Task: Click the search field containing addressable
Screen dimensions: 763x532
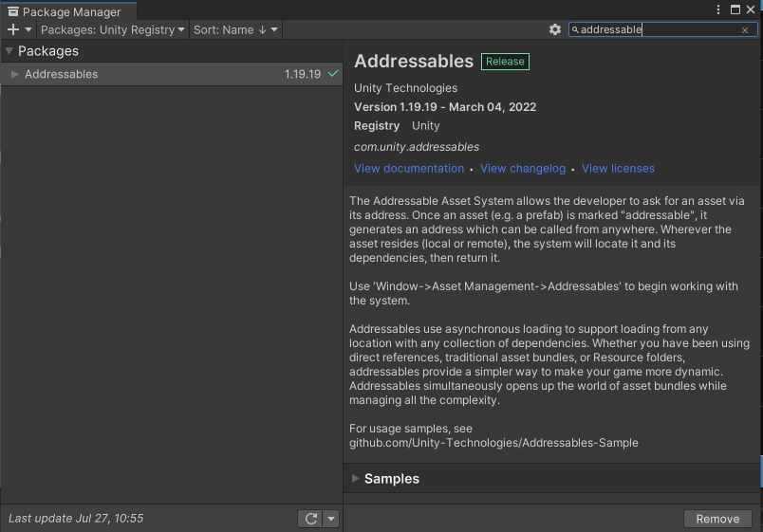Action: pos(662,29)
